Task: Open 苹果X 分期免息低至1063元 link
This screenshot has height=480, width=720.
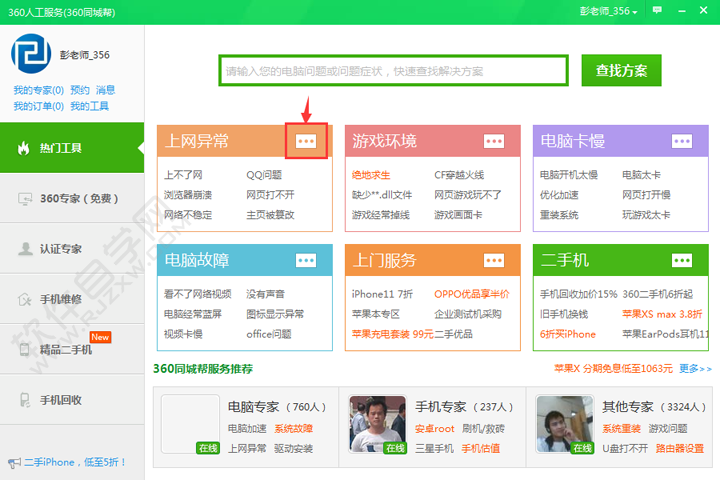Action: point(613,368)
